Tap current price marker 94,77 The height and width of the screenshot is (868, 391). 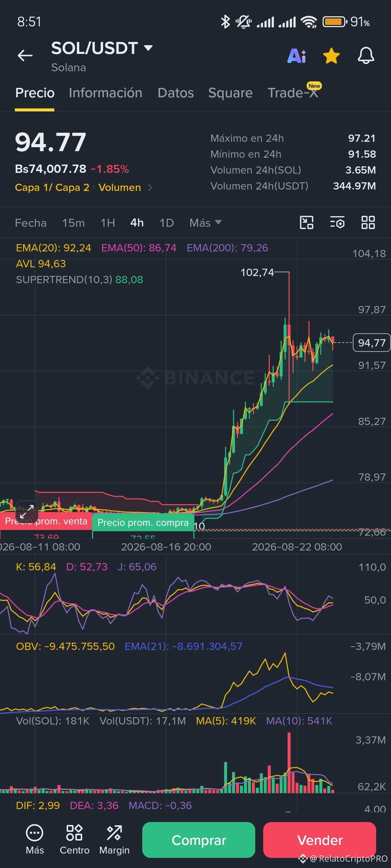pyautogui.click(x=371, y=343)
